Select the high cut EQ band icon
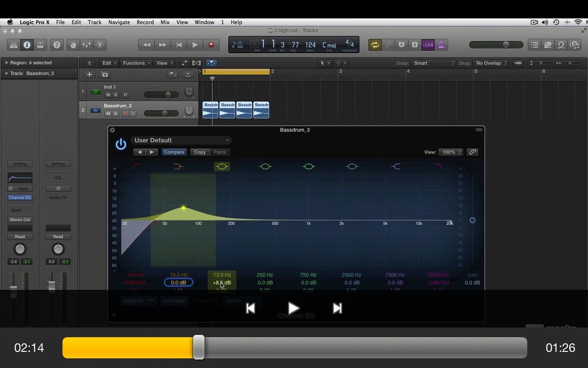This screenshot has height=368, width=588. point(439,167)
